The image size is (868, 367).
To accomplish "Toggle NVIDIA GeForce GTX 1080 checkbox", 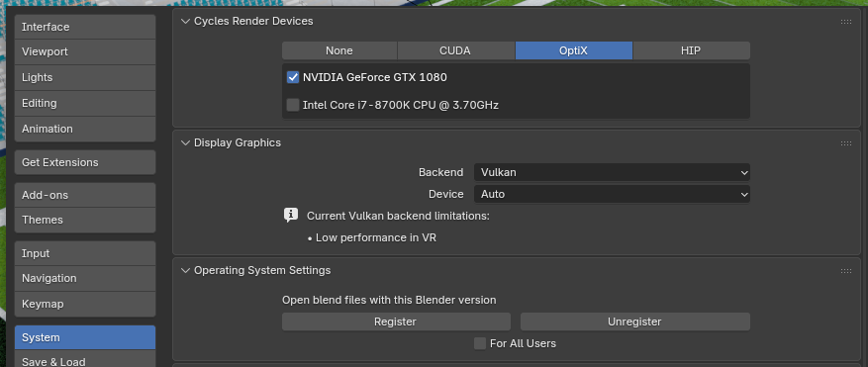I will click(x=293, y=77).
